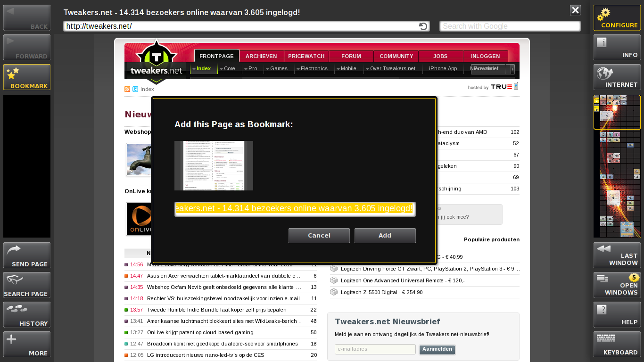Open the Logitech One Advanced Universal Remote link
The width and height of the screenshot is (644, 362).
[x=403, y=280]
